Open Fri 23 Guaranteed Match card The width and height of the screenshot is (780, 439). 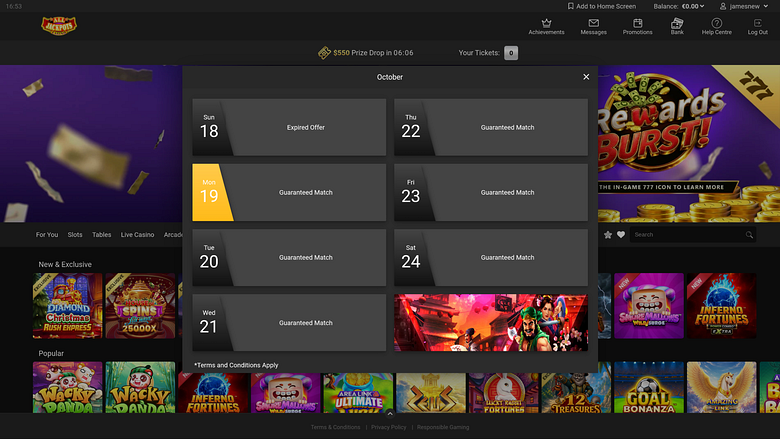tap(491, 192)
